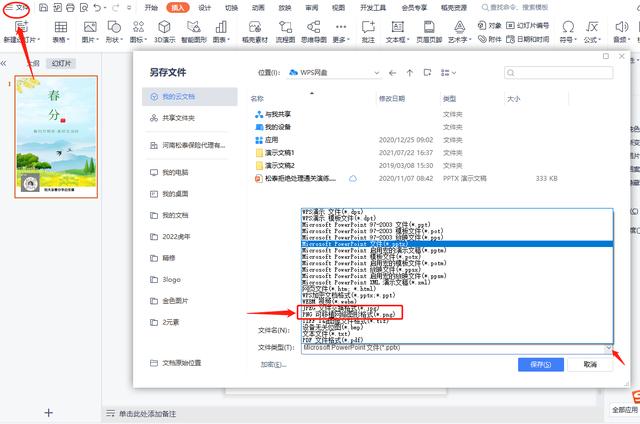Click the 图片 insert picture icon
The image size is (640, 424).
tap(90, 27)
